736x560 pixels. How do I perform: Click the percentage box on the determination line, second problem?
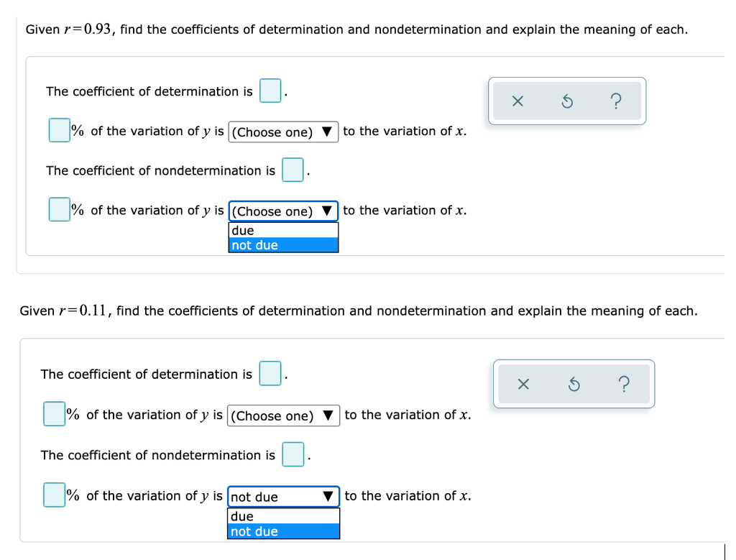tap(53, 413)
